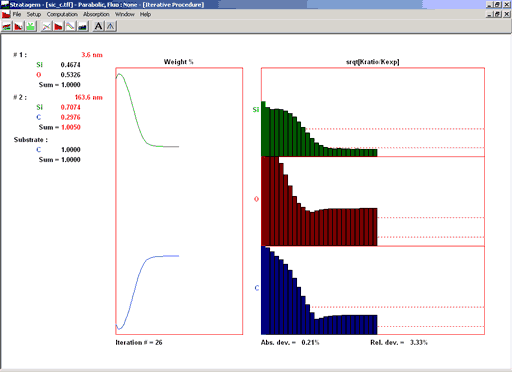Open the Computation menu
The height and width of the screenshot is (372, 512).
(x=62, y=14)
